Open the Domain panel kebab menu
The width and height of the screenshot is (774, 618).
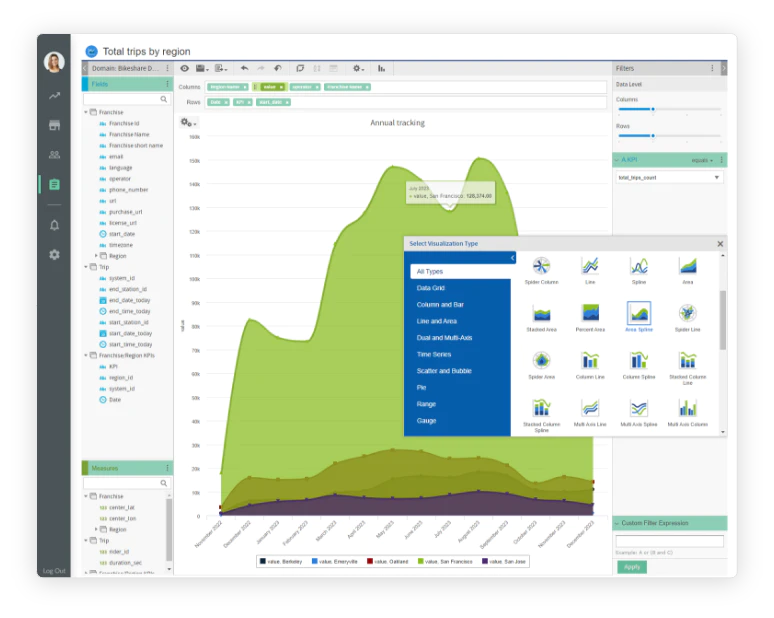pos(168,68)
